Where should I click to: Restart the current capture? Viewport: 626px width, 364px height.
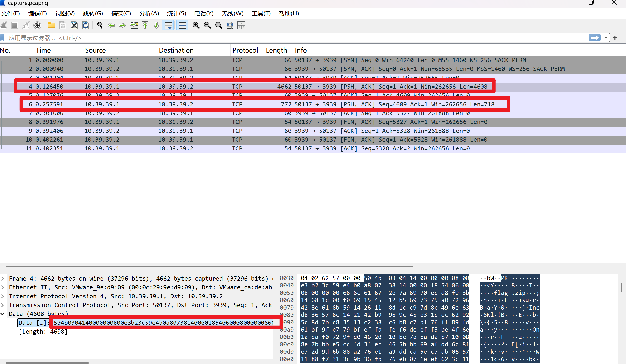[x=26, y=25]
